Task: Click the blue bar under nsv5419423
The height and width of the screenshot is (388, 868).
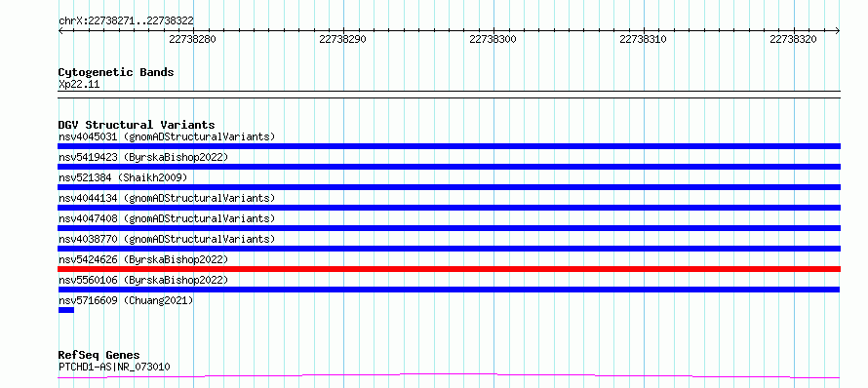Action: tap(449, 167)
